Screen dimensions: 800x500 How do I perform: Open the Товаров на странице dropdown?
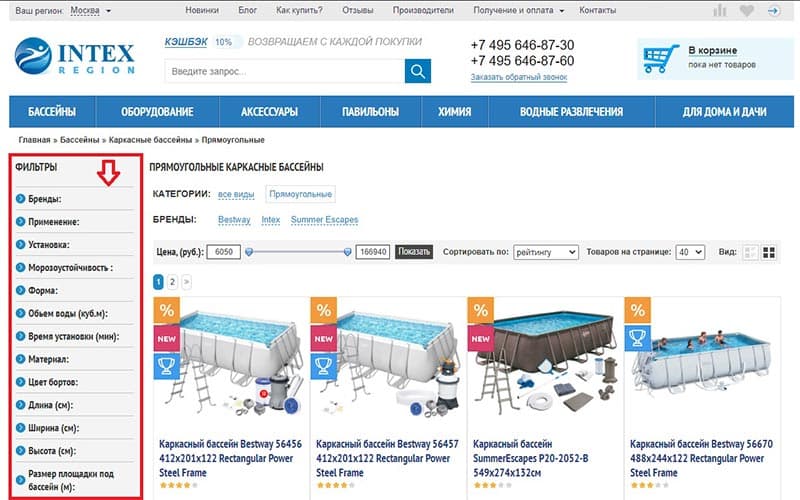tap(690, 252)
